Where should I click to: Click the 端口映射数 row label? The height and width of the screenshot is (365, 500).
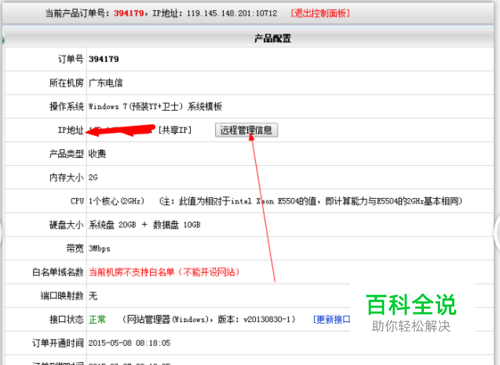point(62,296)
